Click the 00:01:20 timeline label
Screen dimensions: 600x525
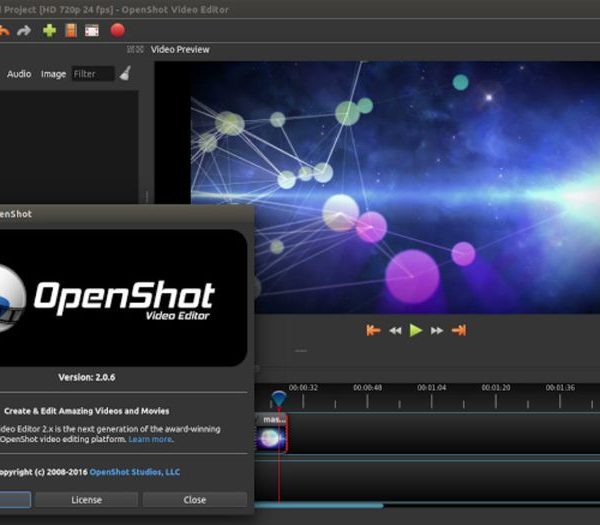pos(496,388)
